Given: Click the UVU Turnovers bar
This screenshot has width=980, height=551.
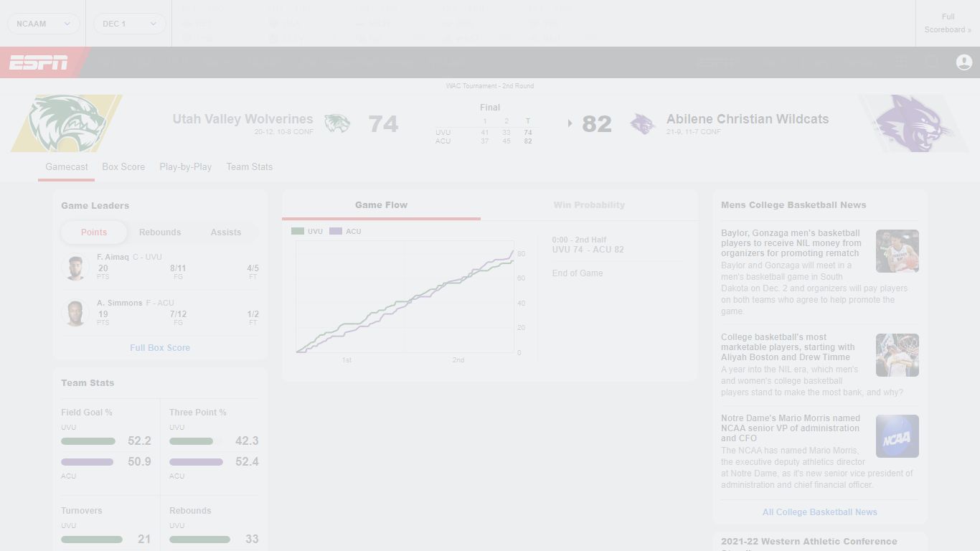Looking at the screenshot, I should [x=92, y=540].
